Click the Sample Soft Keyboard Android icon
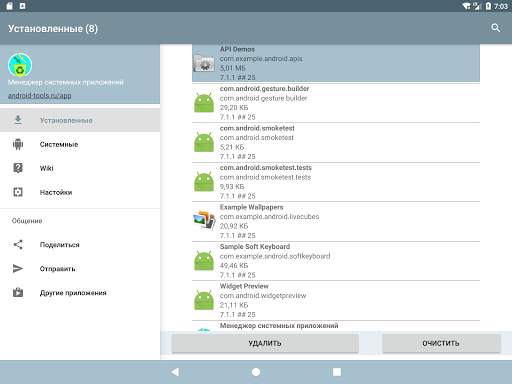The image size is (512, 384). point(204,261)
